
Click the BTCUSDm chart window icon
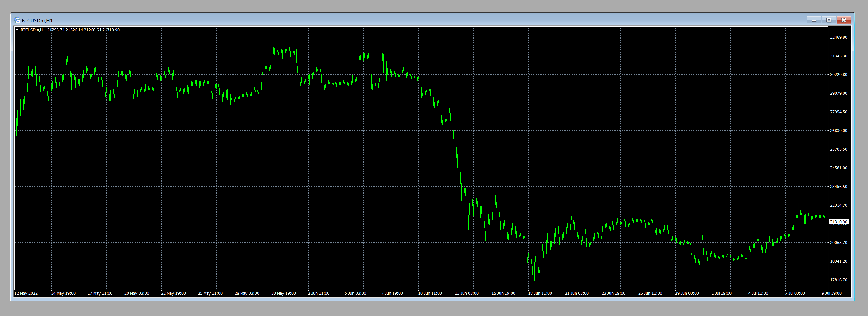pos(17,20)
